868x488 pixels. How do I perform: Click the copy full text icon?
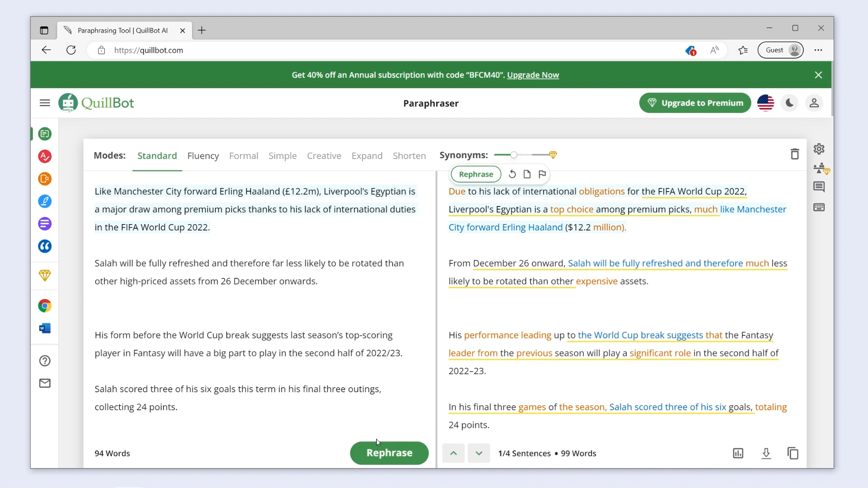tap(793, 453)
